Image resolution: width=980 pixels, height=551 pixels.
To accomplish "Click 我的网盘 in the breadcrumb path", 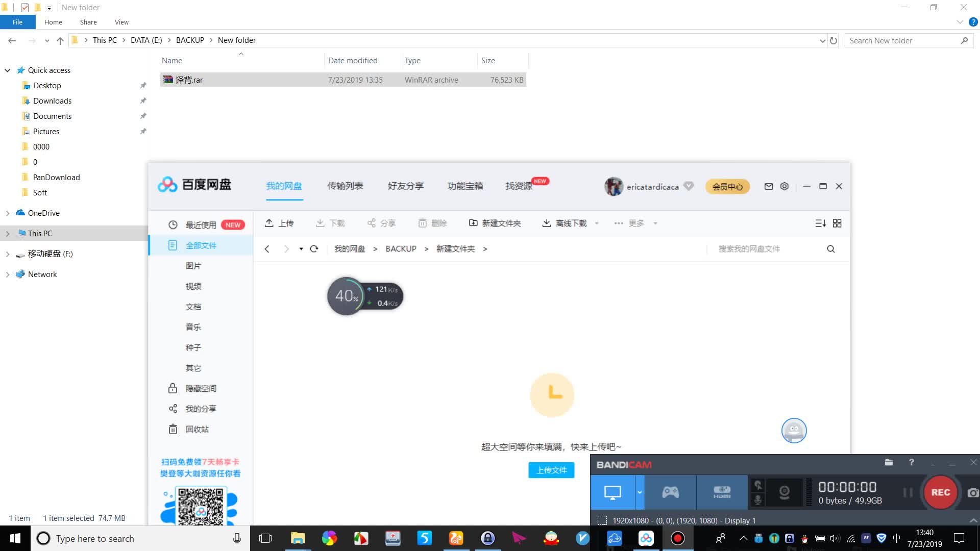I will [350, 248].
